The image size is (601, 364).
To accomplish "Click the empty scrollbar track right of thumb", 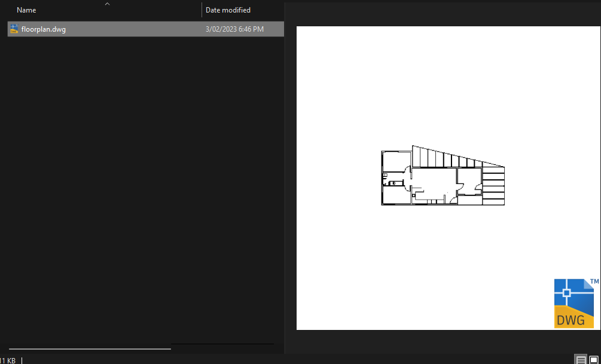I will [x=222, y=348].
